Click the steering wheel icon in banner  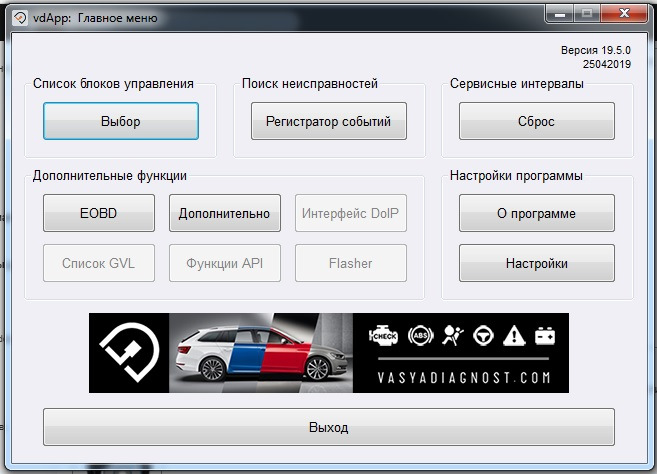(x=483, y=336)
